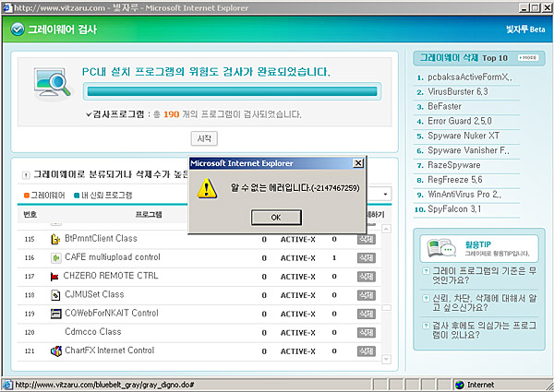Click the CQWebForNKAIT Control icon

(x=55, y=314)
